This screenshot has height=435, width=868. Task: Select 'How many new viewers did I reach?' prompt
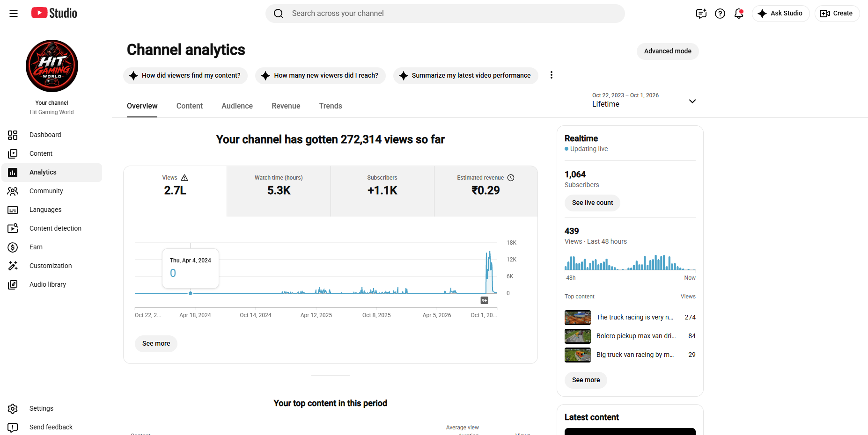tap(320, 76)
